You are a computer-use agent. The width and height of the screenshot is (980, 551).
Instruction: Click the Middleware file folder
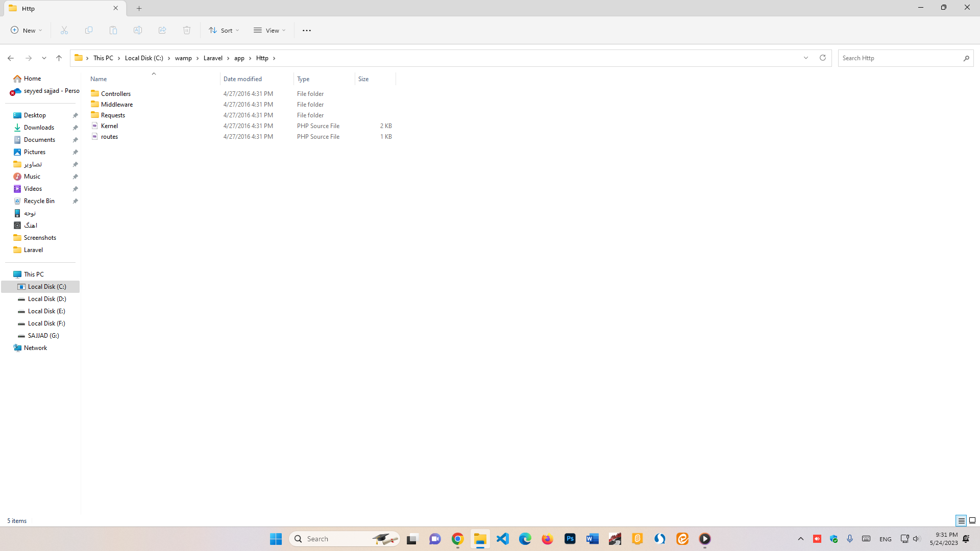[x=116, y=104]
